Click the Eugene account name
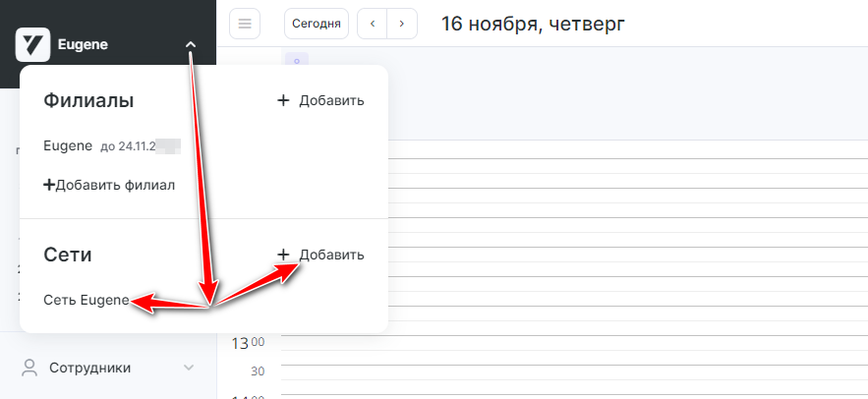The width and height of the screenshot is (868, 399). (x=83, y=44)
